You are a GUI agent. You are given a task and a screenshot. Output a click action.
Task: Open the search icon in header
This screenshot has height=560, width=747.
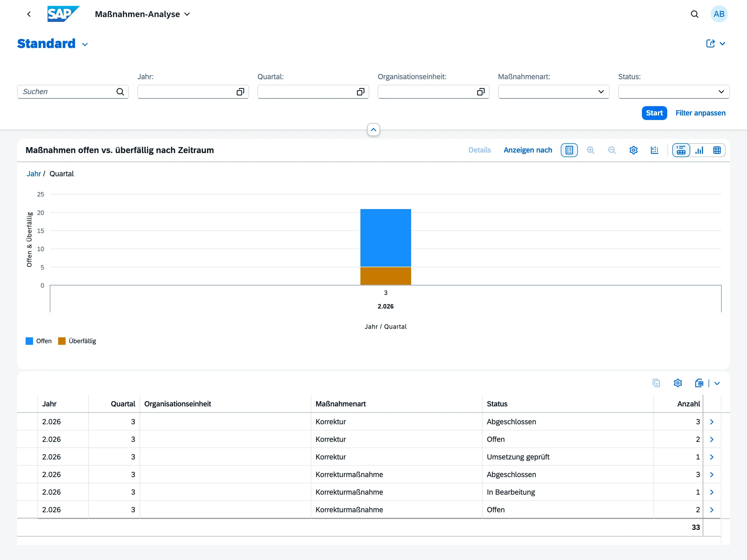(x=694, y=14)
